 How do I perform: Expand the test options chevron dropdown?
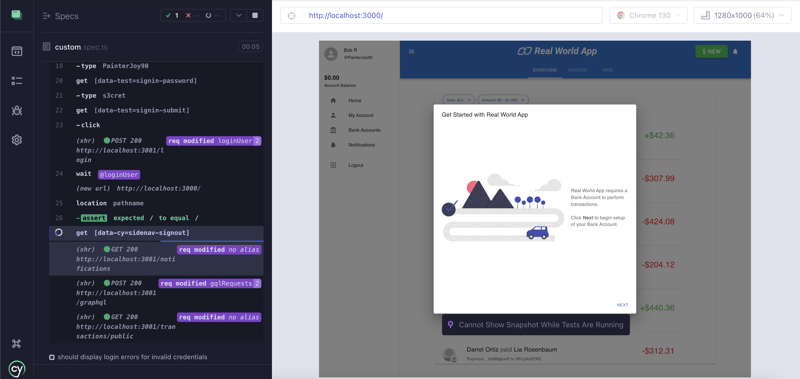pos(238,15)
